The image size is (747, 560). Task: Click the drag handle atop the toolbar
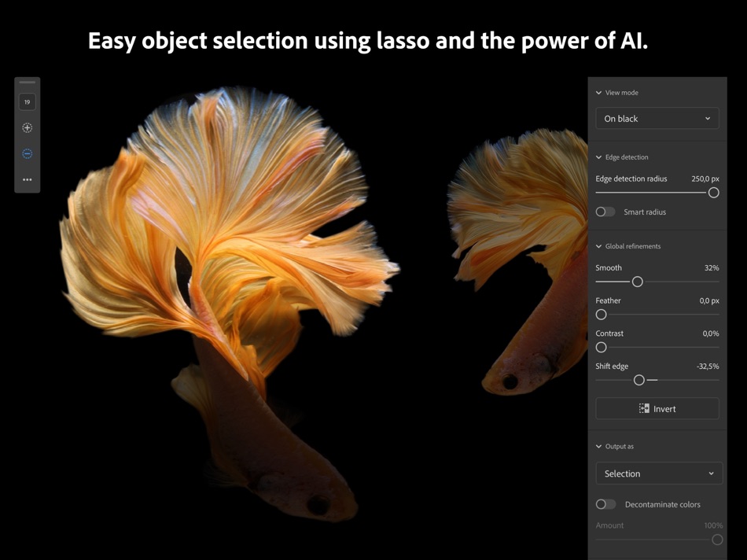coord(28,83)
